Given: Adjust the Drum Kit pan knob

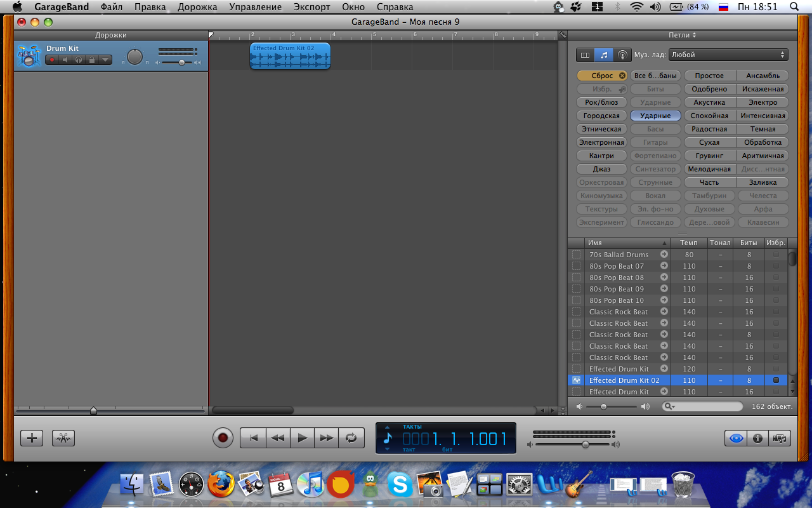Looking at the screenshot, I should pyautogui.click(x=135, y=57).
